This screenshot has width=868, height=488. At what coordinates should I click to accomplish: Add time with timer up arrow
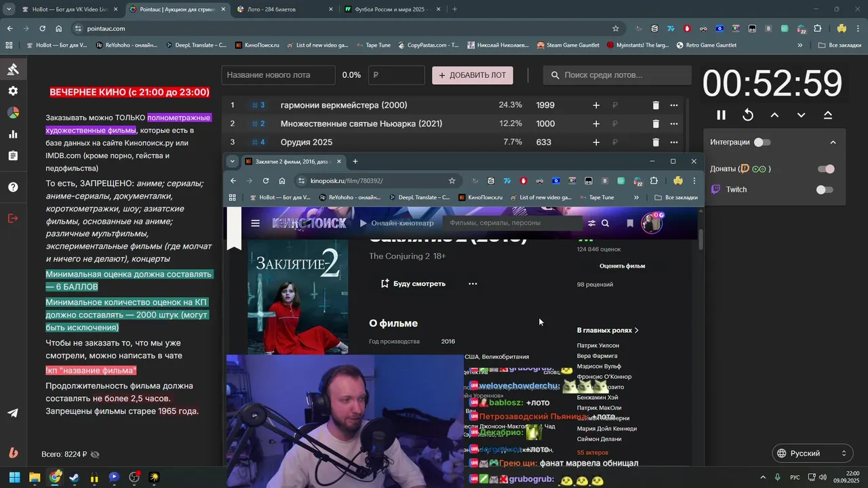point(774,115)
